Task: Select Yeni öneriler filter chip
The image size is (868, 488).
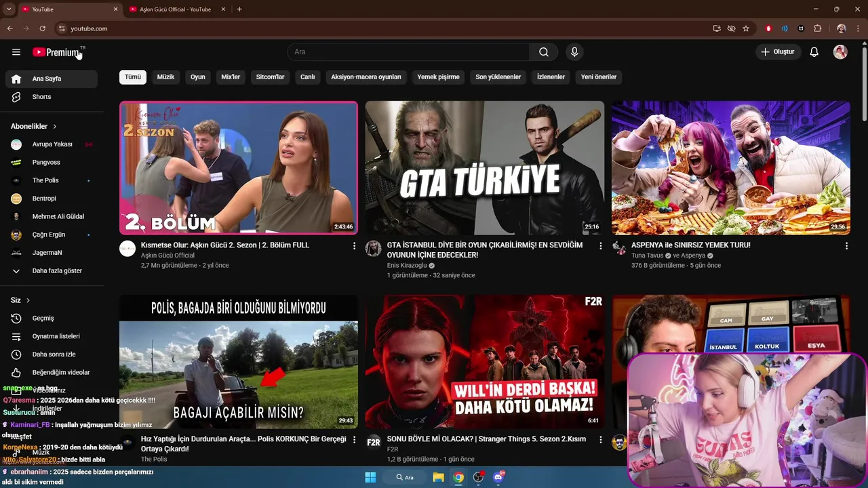Action: pos(599,77)
